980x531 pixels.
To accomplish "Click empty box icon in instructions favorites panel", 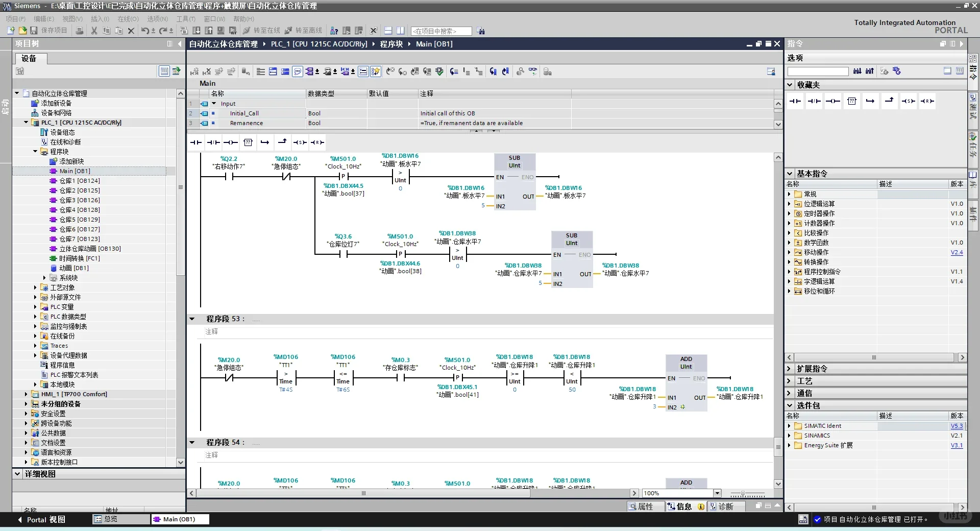I will point(852,101).
